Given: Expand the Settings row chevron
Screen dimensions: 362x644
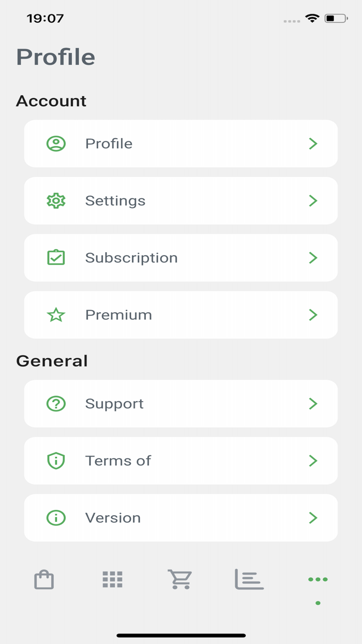Looking at the screenshot, I should point(313,200).
